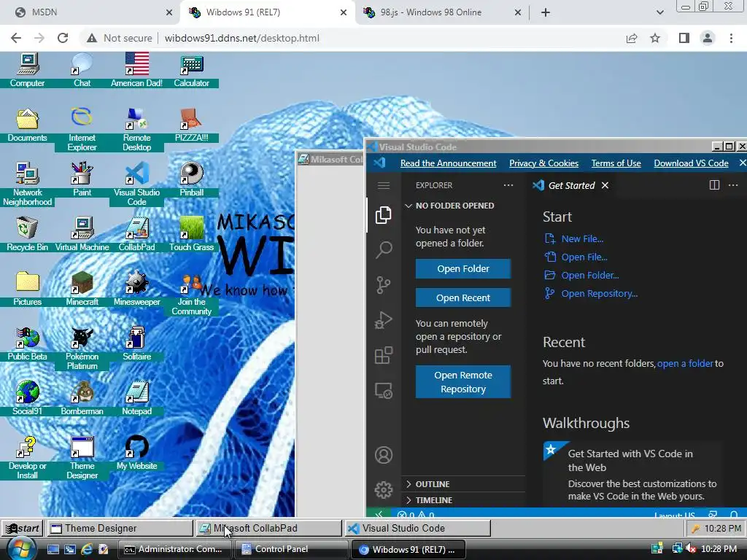Image resolution: width=747 pixels, height=560 pixels.
Task: Open VS Code Source Control icon
Action: point(384,285)
